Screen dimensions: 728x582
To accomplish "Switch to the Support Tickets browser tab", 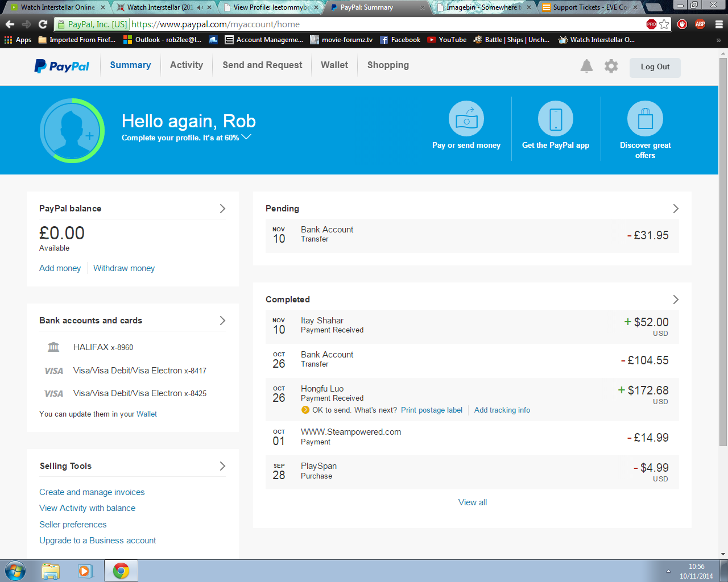I will coord(590,7).
